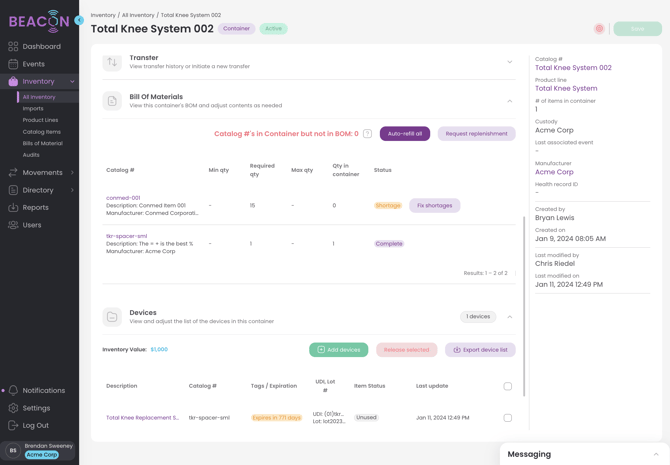
Task: Click the red target icon beside Save
Action: [599, 29]
